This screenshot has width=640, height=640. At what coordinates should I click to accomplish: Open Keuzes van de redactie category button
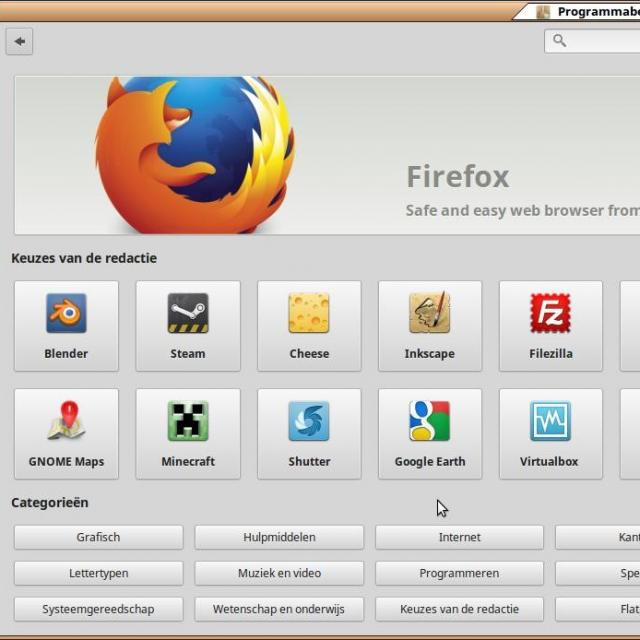pyautogui.click(x=459, y=609)
